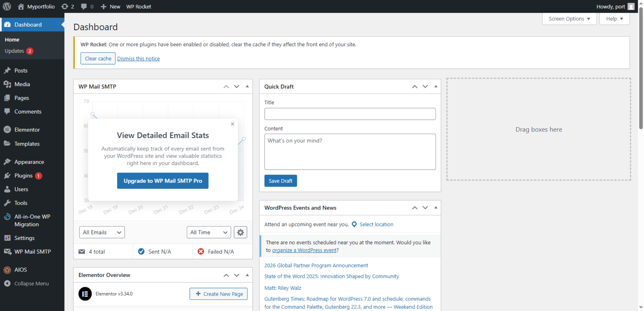644x311 pixels.
Task: Click the Quick Draft title field
Action: [x=350, y=114]
